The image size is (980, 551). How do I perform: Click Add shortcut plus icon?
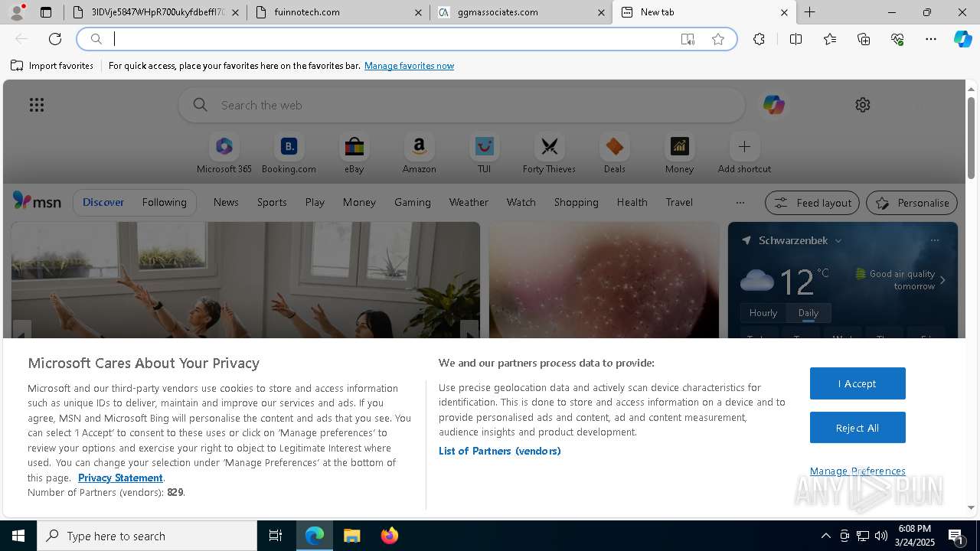point(744,146)
